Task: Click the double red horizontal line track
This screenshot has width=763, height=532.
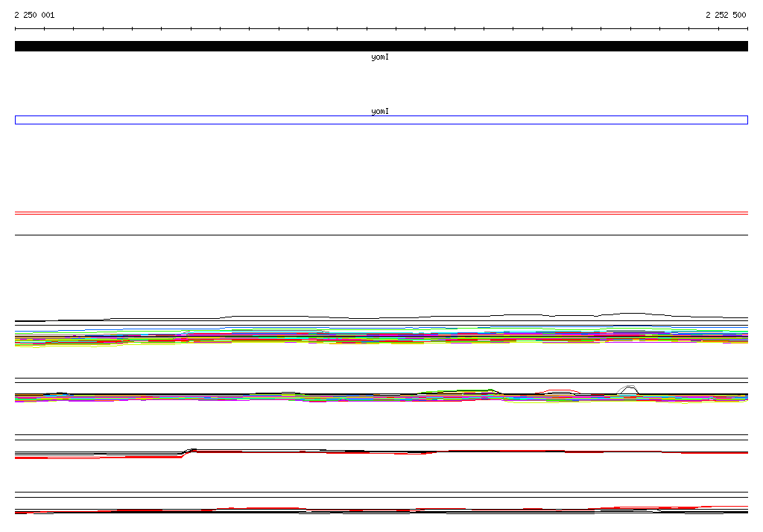Action: click(x=381, y=213)
